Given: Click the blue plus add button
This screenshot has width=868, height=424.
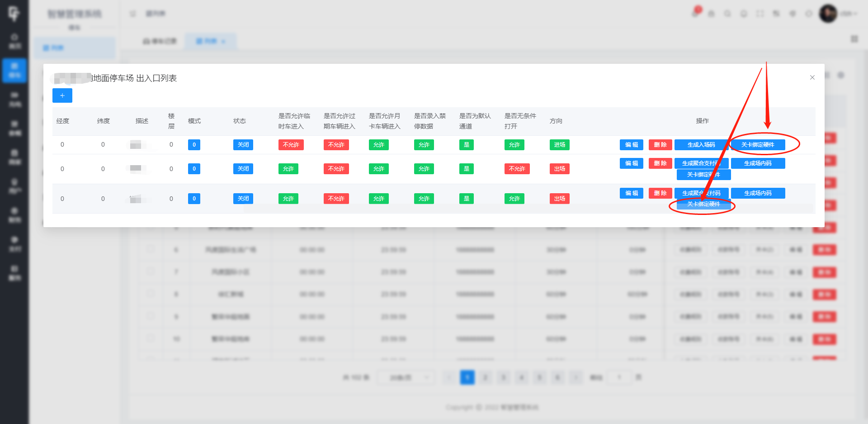Looking at the screenshot, I should pyautogui.click(x=62, y=95).
